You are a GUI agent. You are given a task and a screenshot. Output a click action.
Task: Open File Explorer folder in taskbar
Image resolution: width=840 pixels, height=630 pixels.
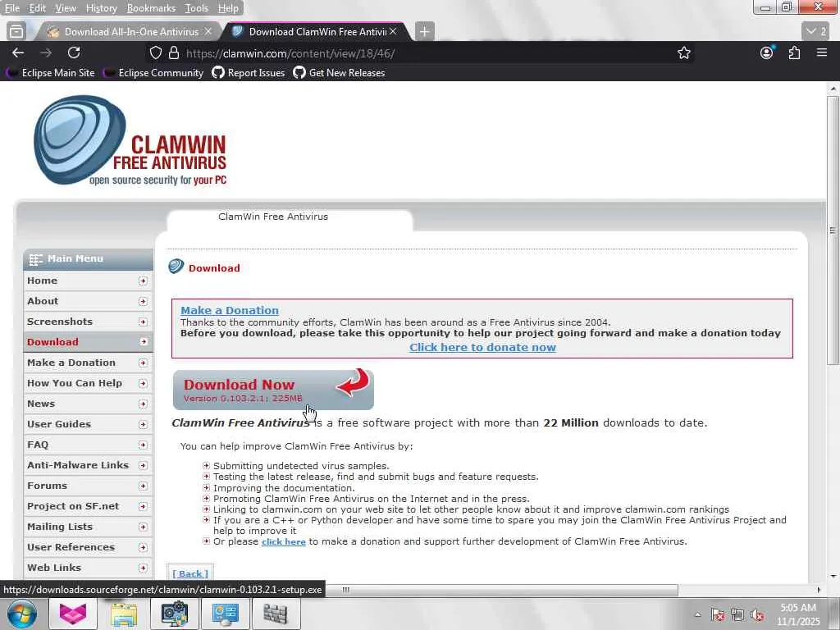pyautogui.click(x=124, y=614)
